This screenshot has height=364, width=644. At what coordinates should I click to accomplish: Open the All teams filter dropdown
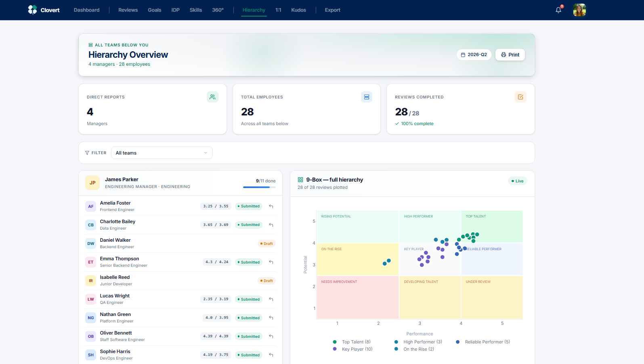[162, 153]
